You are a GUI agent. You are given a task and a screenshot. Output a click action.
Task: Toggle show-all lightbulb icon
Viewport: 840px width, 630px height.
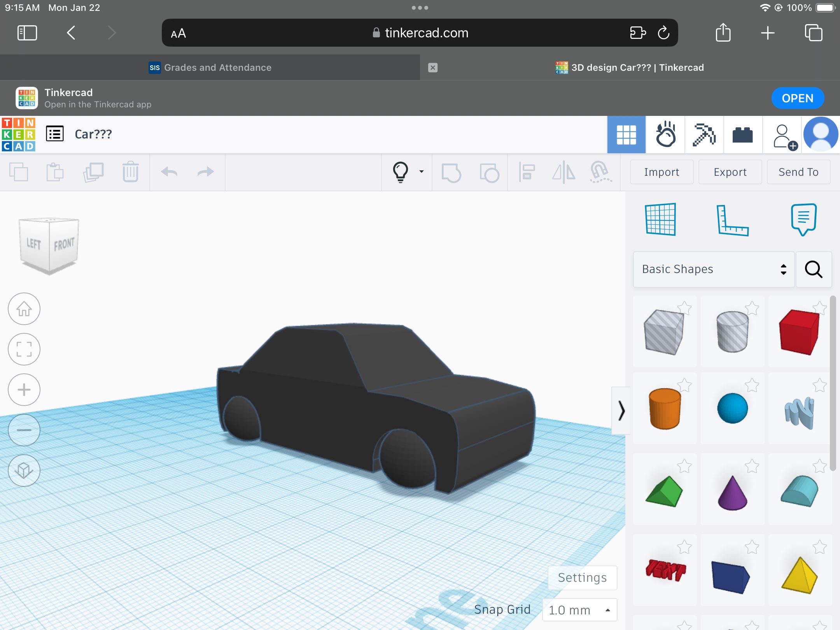tap(401, 172)
